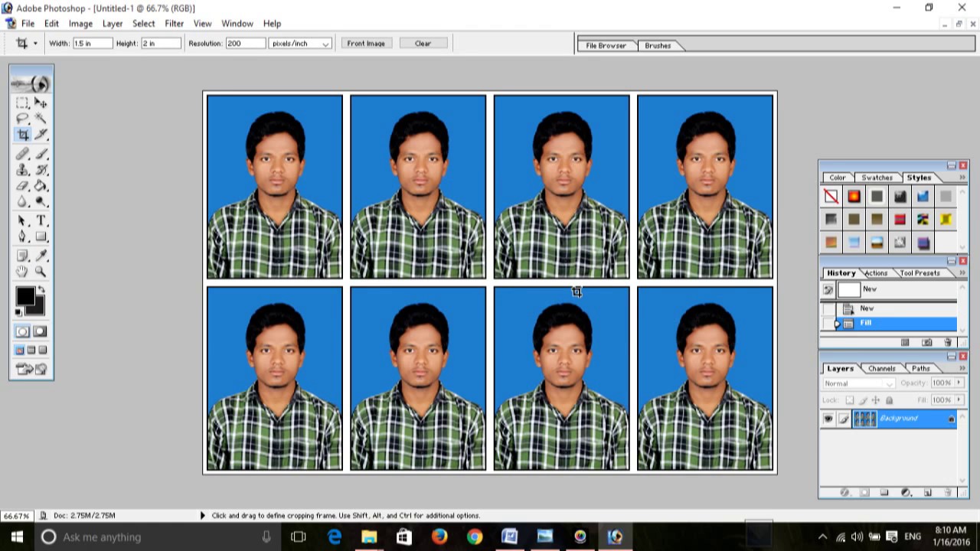This screenshot has height=551, width=980.
Task: Open the Normal blend mode dropdown
Action: [x=859, y=383]
